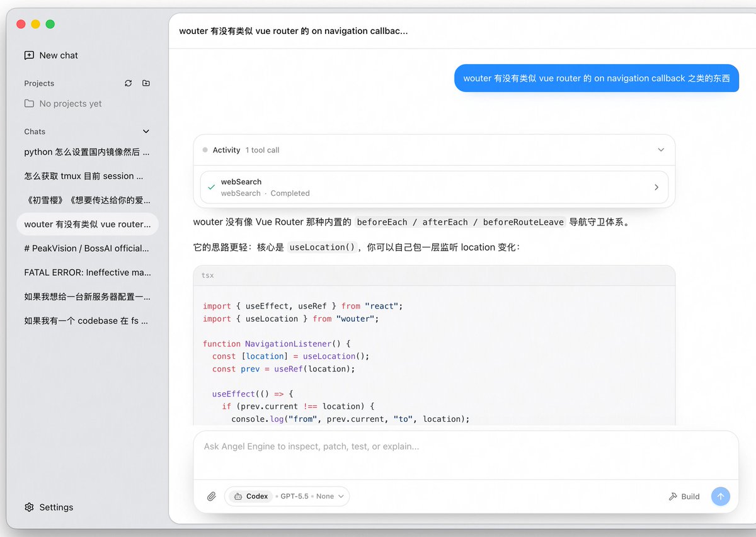Maximize the window with green button
Viewport: 756px width, 537px height.
(50, 24)
